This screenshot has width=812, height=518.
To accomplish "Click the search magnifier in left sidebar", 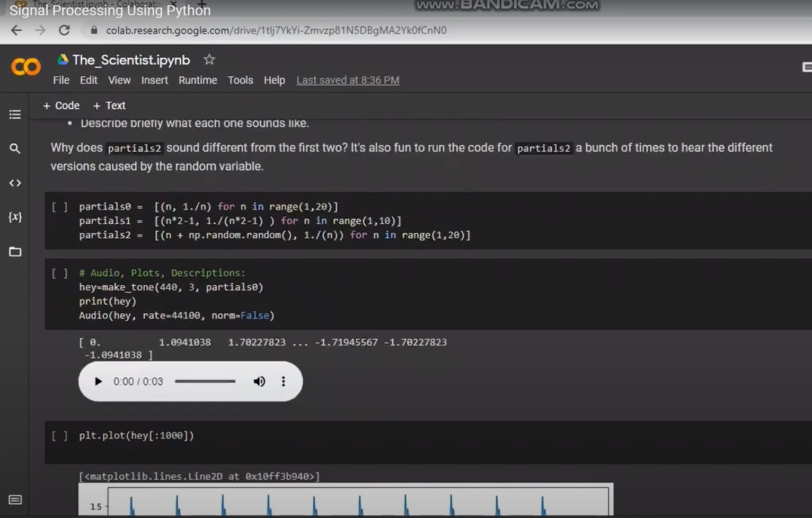I will tap(15, 149).
